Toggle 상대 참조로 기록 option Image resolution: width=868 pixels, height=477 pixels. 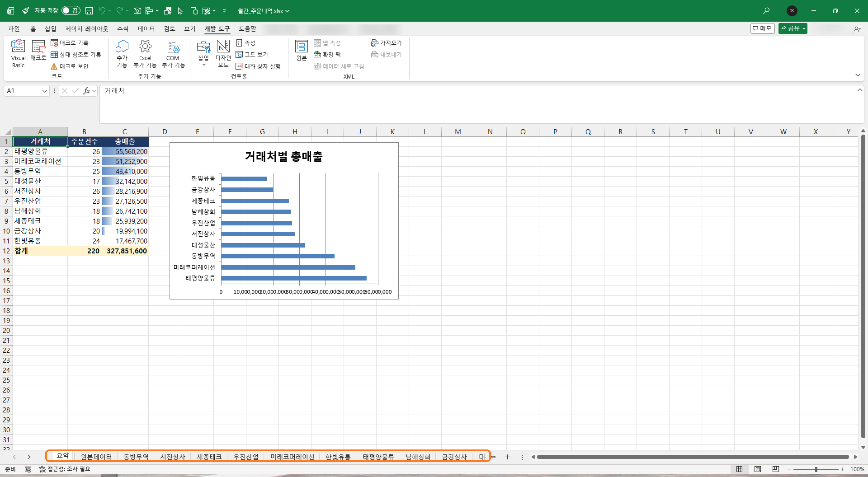point(76,55)
